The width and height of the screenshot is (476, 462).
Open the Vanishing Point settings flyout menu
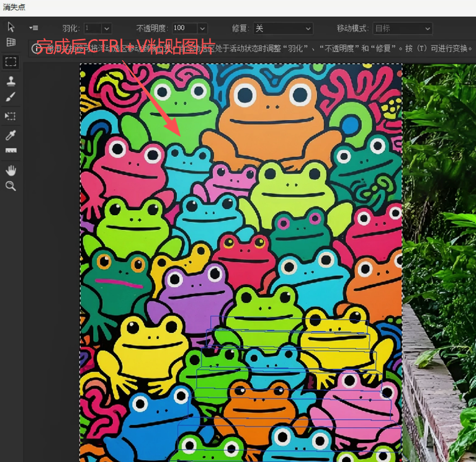click(34, 28)
